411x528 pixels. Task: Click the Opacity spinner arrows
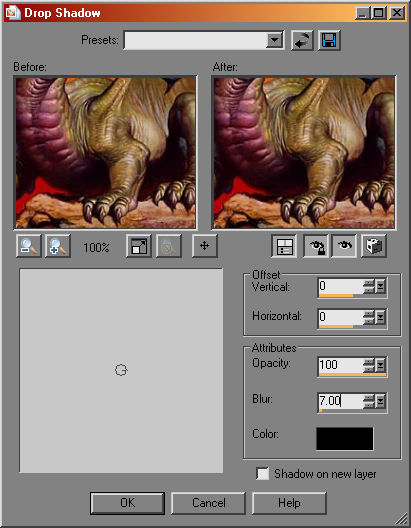(x=369, y=365)
